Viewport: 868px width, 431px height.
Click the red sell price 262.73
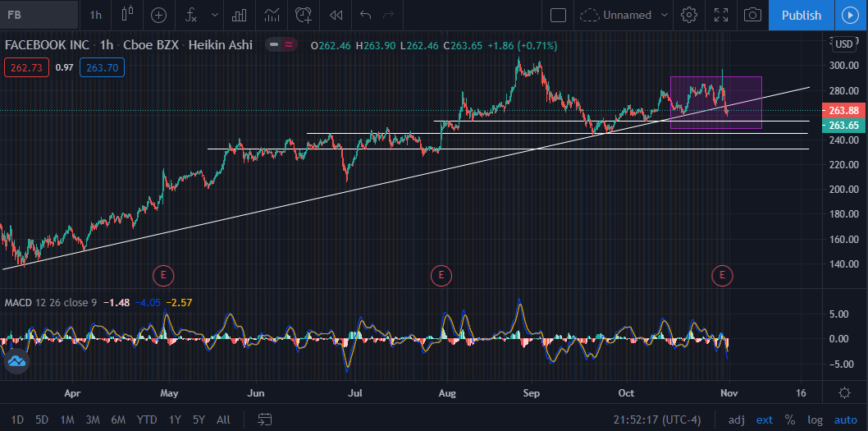coord(25,67)
